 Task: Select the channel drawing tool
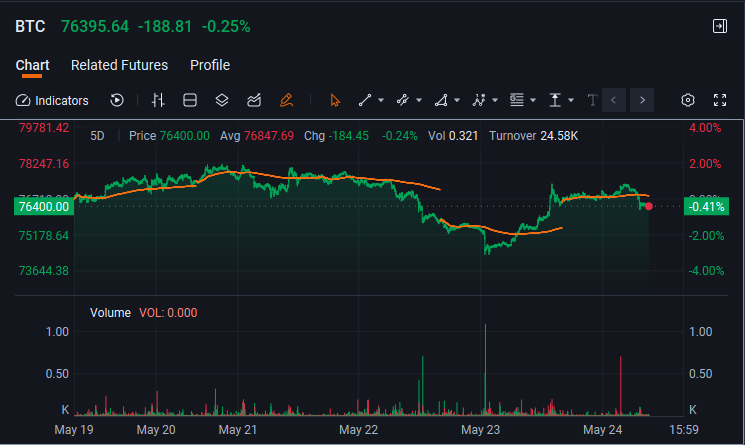(402, 100)
